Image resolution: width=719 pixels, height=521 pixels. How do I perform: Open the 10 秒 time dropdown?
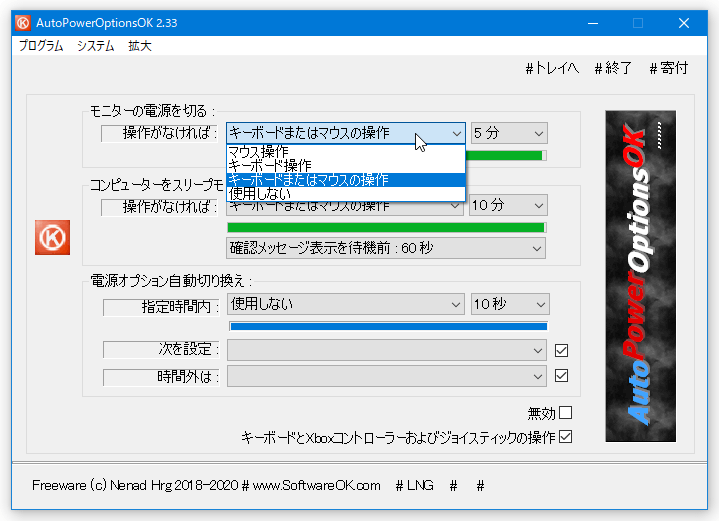click(510, 304)
